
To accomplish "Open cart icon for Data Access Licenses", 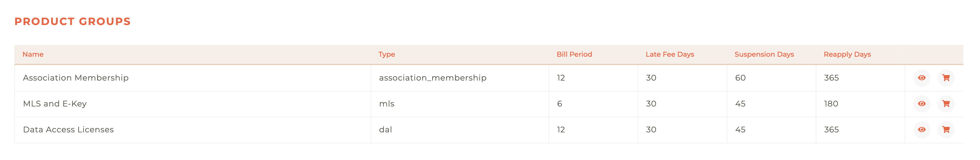I will (x=946, y=129).
